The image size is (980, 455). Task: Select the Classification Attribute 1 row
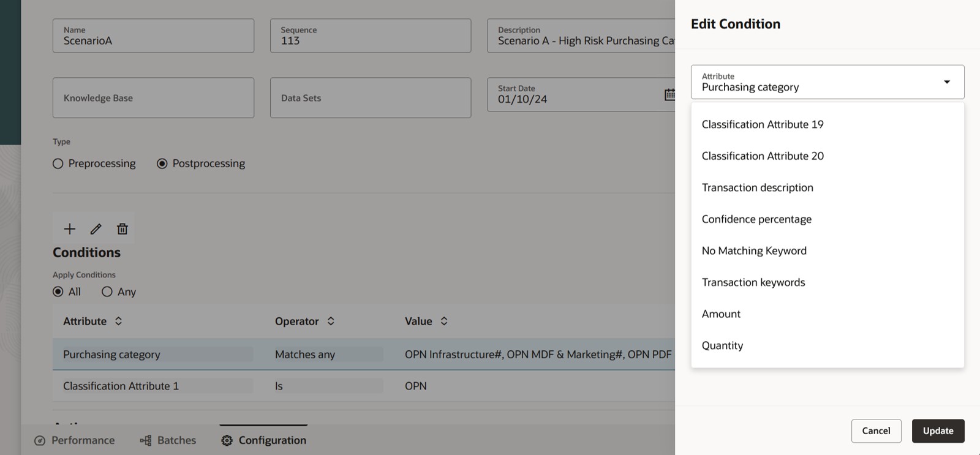364,386
